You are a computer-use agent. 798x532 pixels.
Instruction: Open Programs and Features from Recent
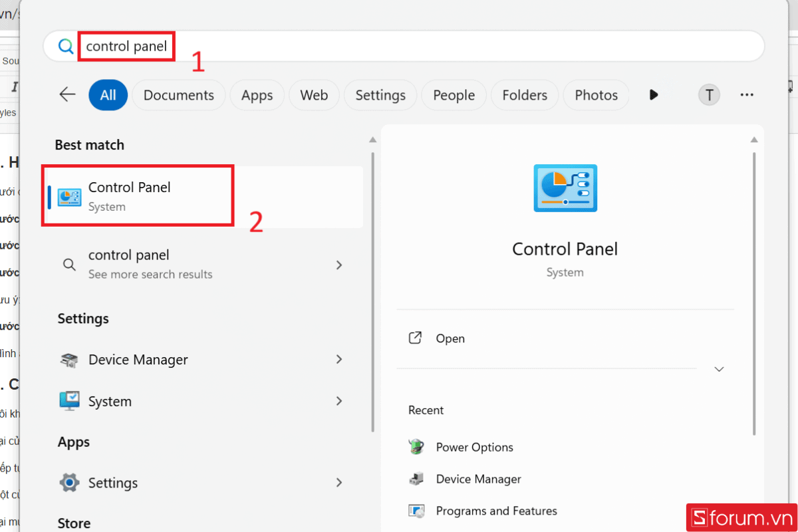[x=496, y=511]
